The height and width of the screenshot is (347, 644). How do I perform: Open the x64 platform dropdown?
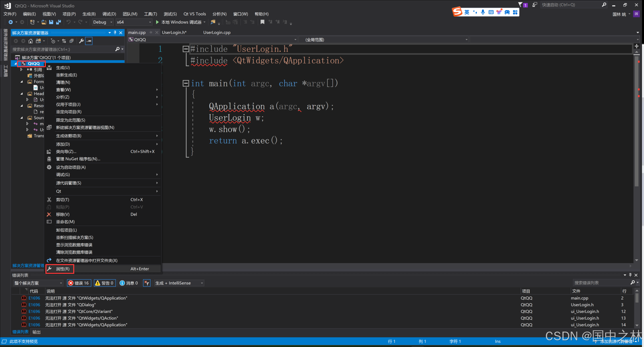point(134,22)
